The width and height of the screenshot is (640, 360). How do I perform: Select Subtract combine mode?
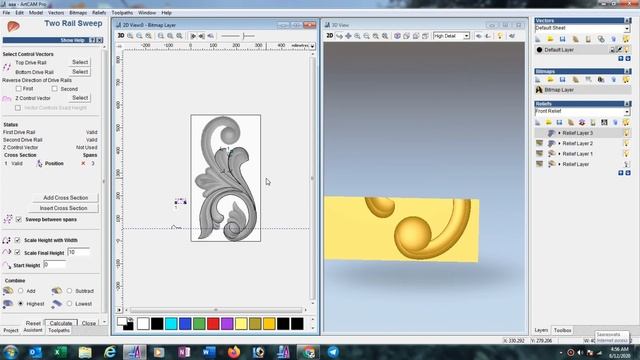click(x=69, y=291)
